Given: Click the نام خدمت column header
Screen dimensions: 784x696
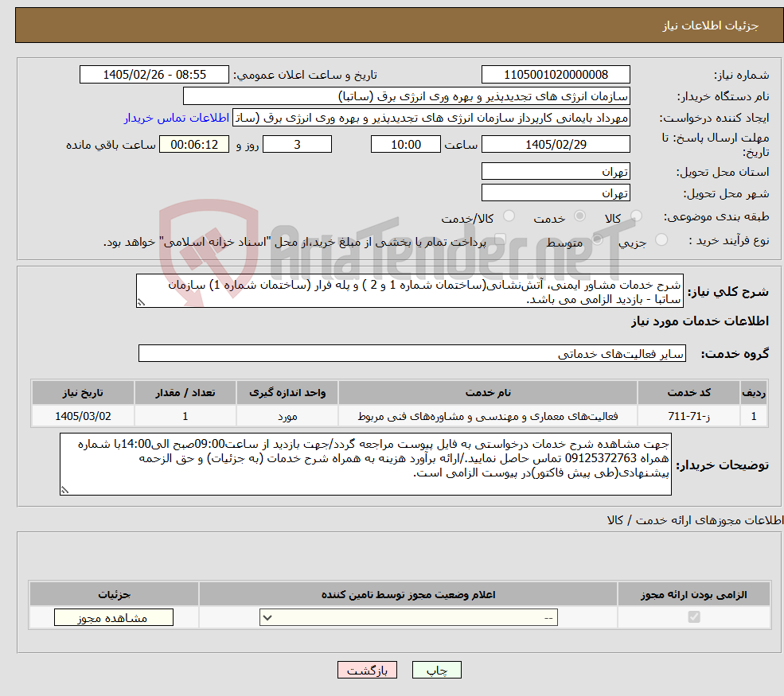Looking at the screenshot, I should [x=487, y=393].
